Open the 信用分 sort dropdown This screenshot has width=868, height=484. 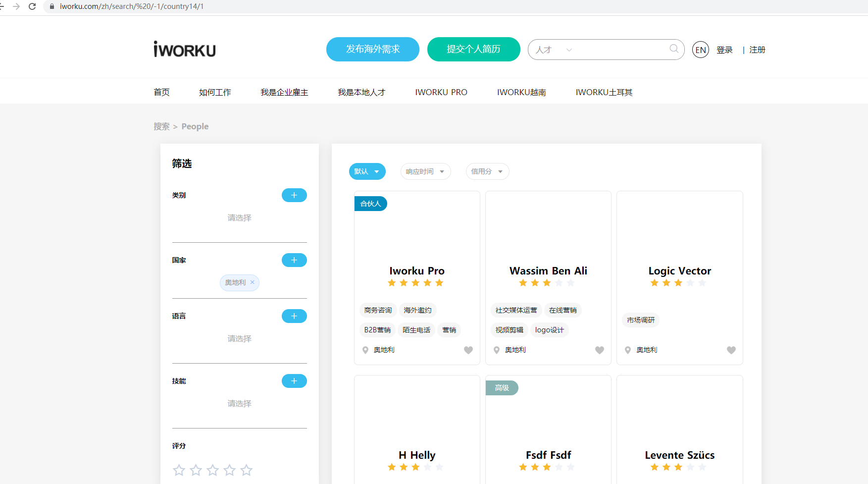(488, 171)
